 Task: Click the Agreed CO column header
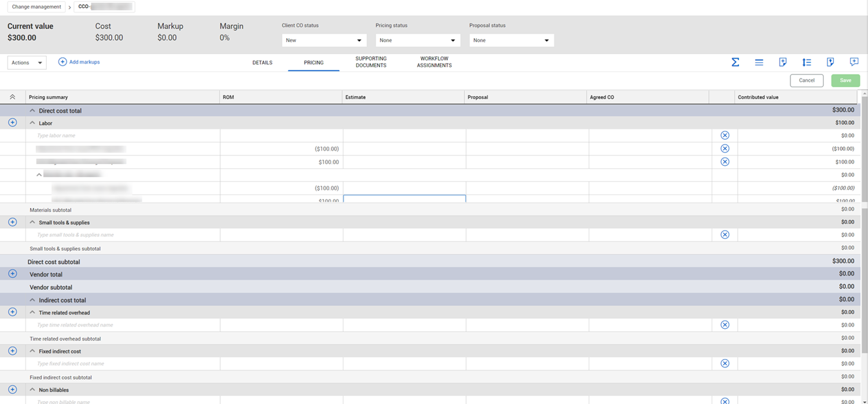pyautogui.click(x=648, y=97)
